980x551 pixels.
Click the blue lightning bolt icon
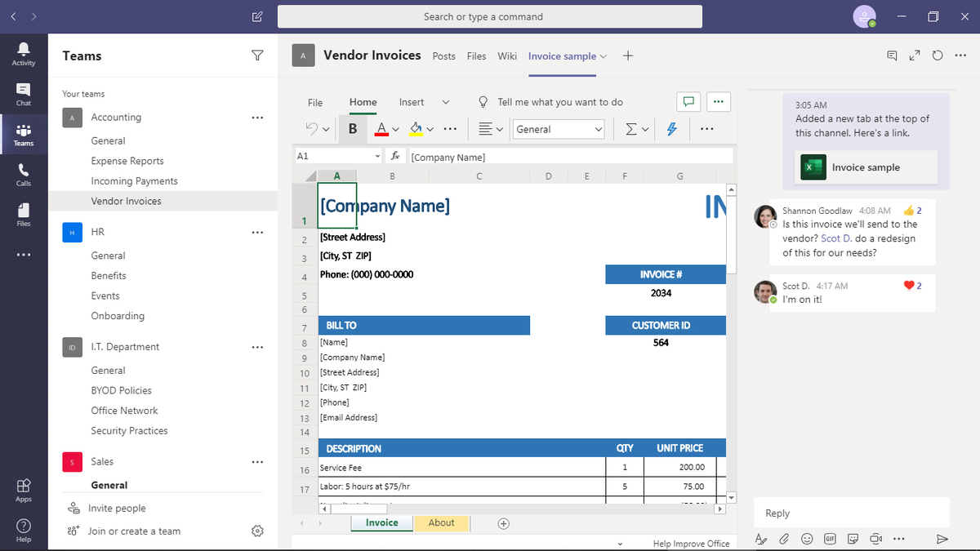coord(672,129)
